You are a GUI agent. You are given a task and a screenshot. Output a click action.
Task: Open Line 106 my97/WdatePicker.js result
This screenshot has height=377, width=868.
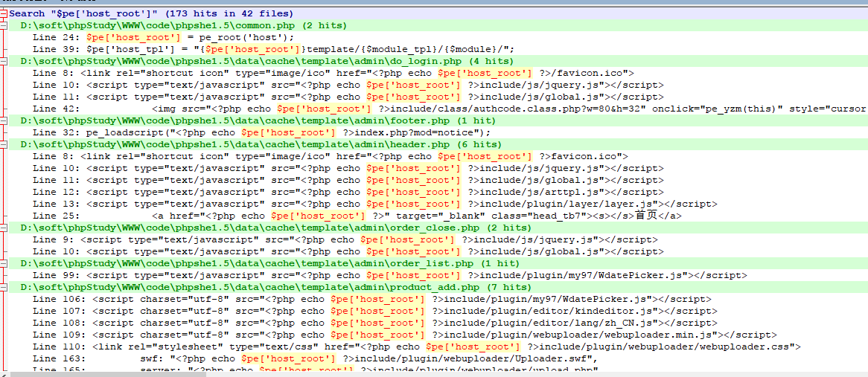click(372, 299)
